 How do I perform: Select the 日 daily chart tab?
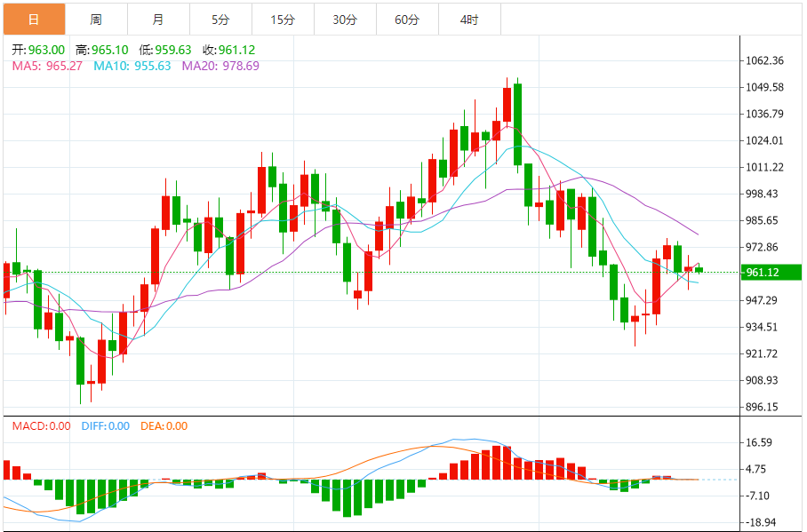click(34, 20)
